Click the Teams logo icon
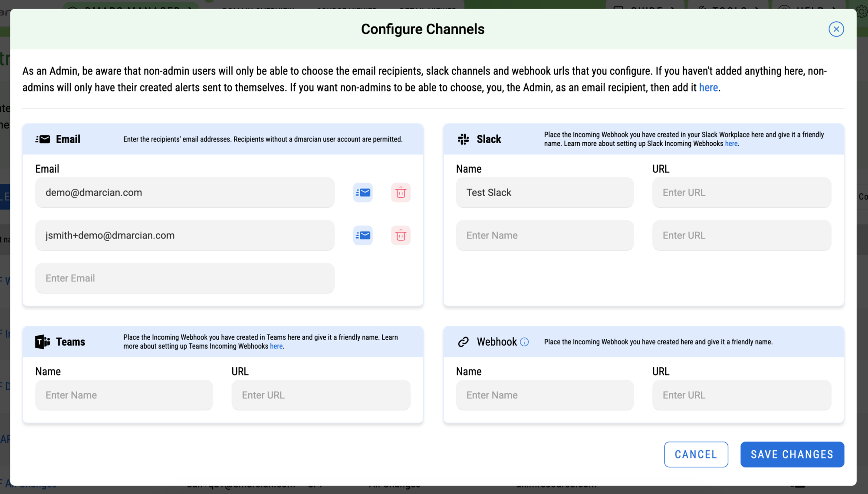This screenshot has width=868, height=494. [43, 342]
